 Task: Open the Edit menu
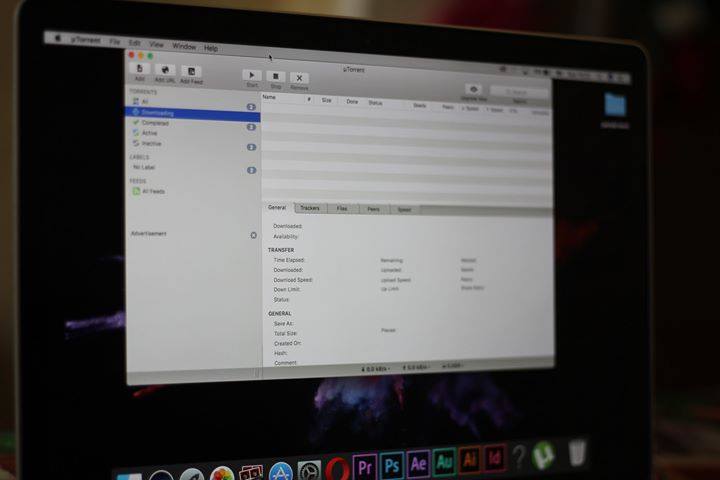pos(135,43)
